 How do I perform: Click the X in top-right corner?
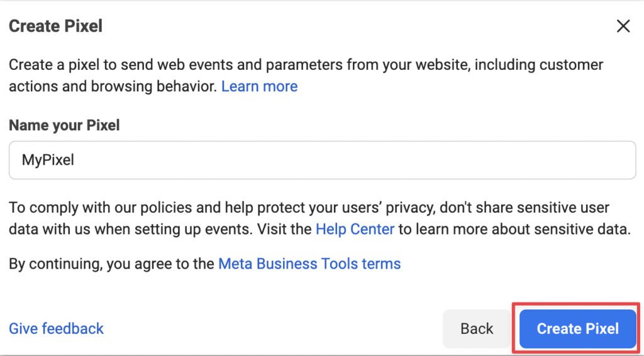click(623, 26)
